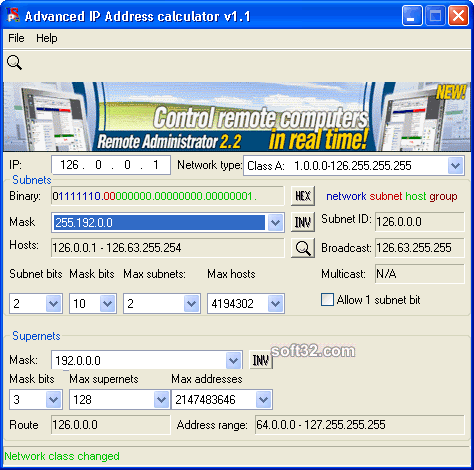Click 'Network class changed' status text
Screen dimensions: 474x470
62,456
